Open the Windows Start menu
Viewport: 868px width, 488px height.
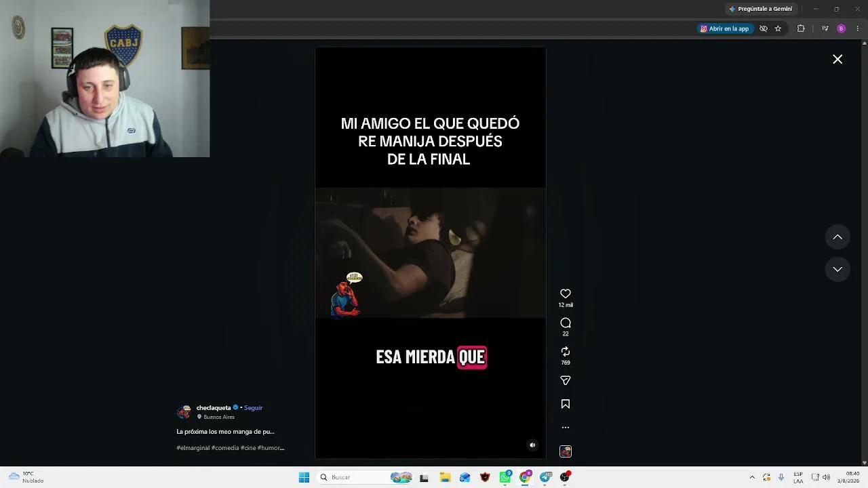click(x=304, y=477)
